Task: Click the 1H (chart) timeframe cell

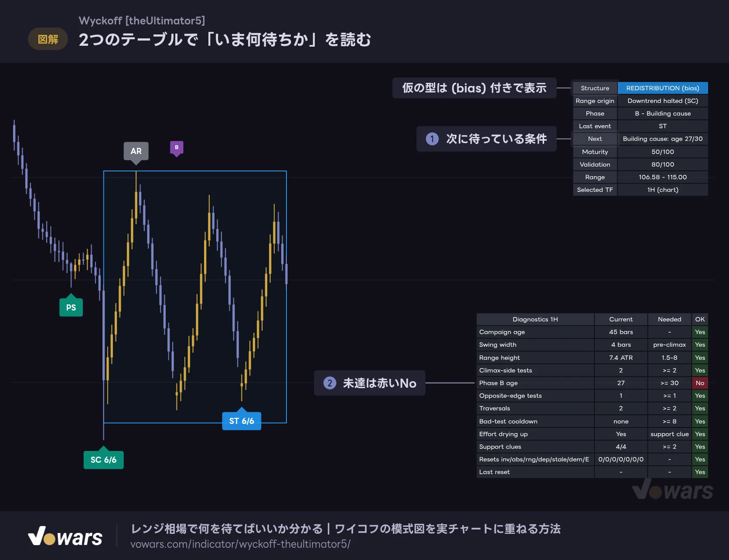Action: [x=663, y=190]
